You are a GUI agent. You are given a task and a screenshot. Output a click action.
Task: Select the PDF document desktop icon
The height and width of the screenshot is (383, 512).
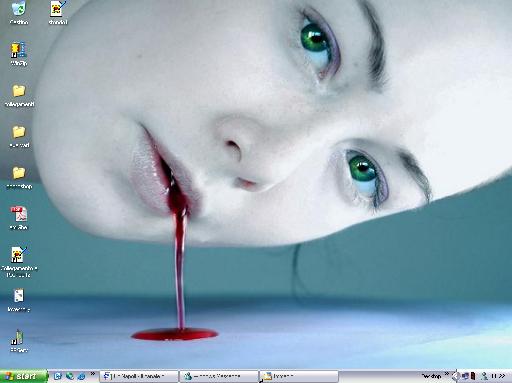pos(19,218)
